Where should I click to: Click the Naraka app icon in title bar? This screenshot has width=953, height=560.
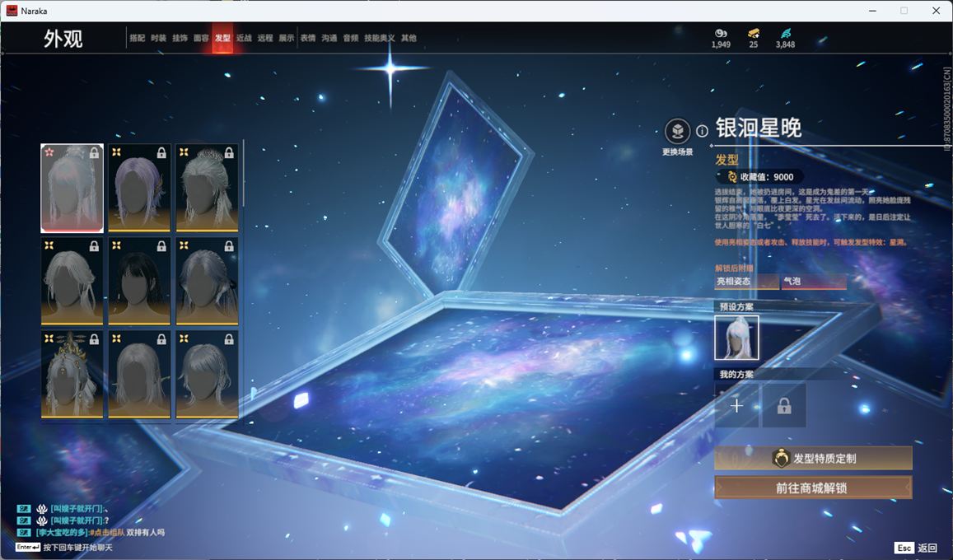pyautogui.click(x=12, y=11)
